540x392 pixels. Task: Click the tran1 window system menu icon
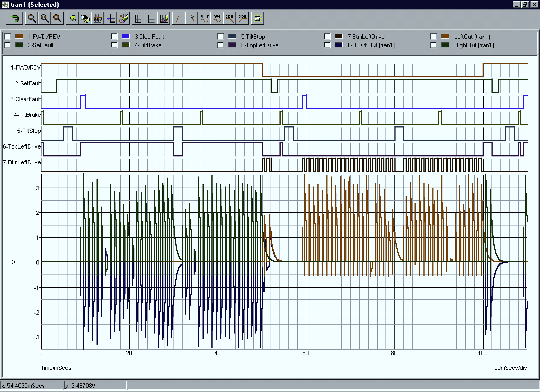click(x=5, y=5)
